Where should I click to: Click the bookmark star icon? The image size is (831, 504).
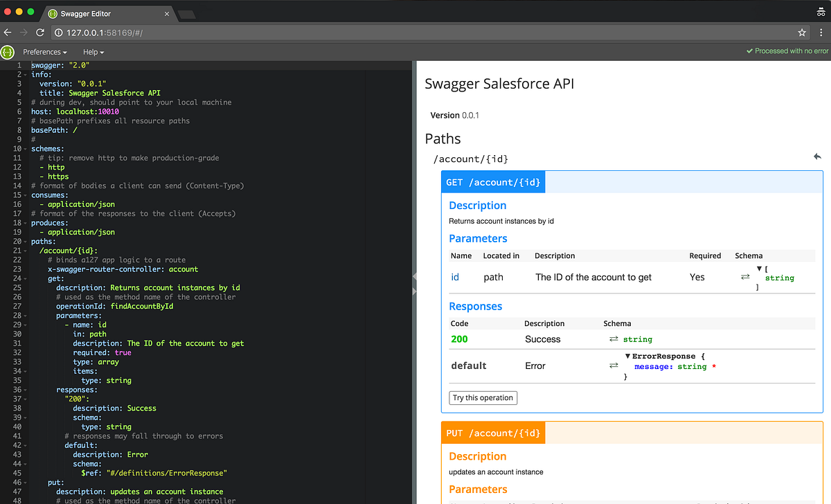click(801, 32)
